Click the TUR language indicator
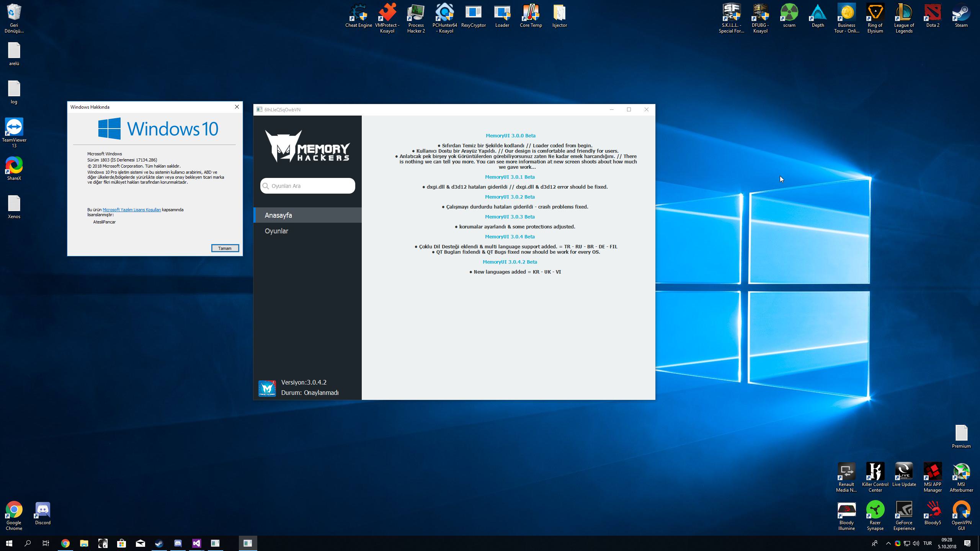The width and height of the screenshot is (980, 551). point(928,543)
